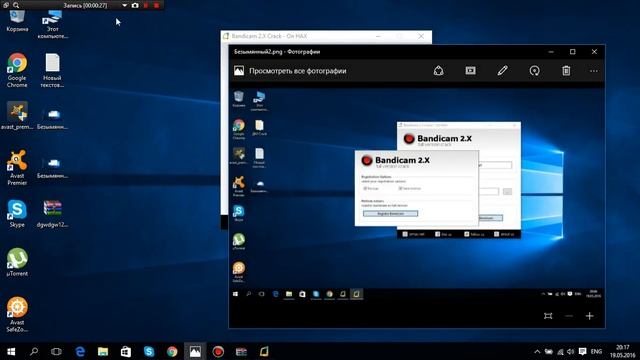Open Microsoft Edge from the taskbar

[x=80, y=351]
